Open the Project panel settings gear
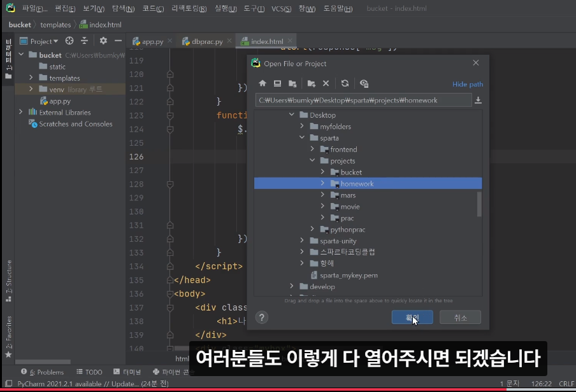Image resolution: width=576 pixels, height=392 pixels. click(103, 41)
